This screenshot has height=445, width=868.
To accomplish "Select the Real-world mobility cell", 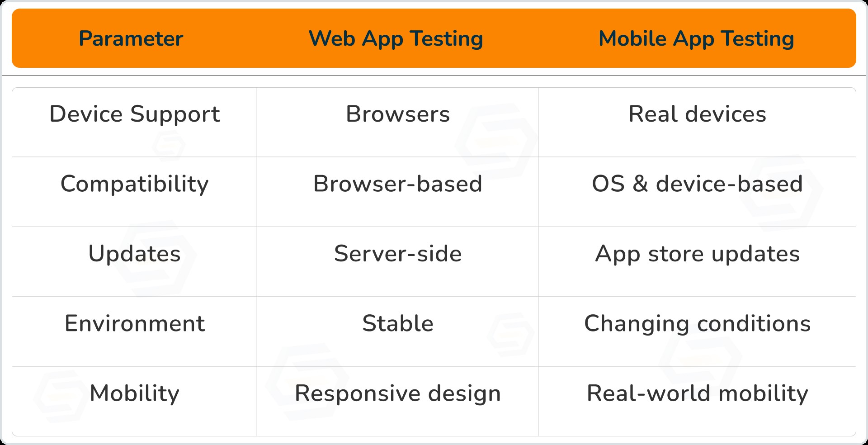I will pyautogui.click(x=697, y=393).
